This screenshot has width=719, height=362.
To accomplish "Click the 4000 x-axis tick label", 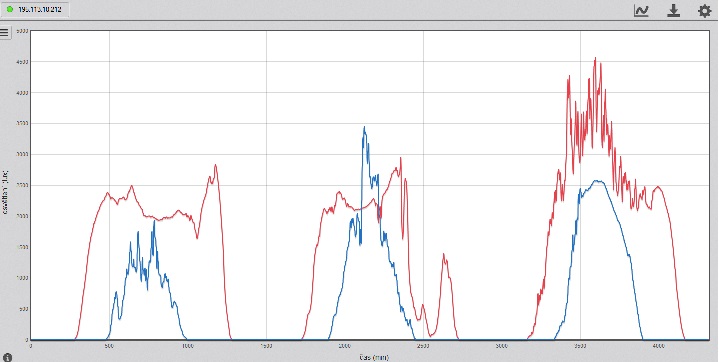I will click(658, 346).
